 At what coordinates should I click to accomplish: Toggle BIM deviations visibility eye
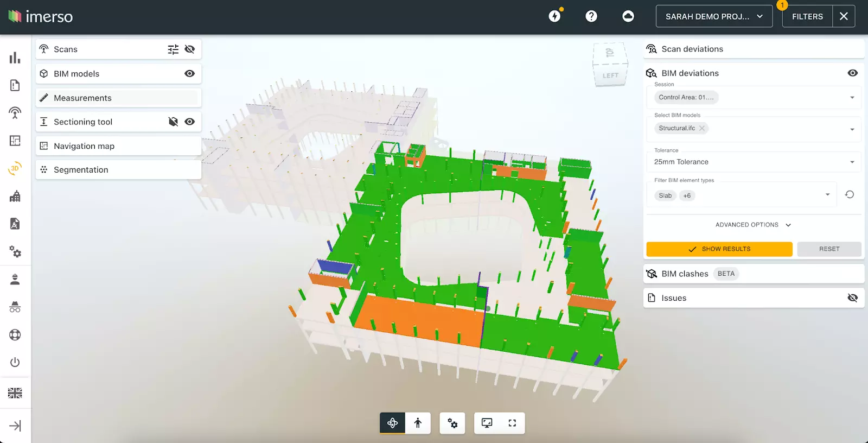(x=853, y=73)
